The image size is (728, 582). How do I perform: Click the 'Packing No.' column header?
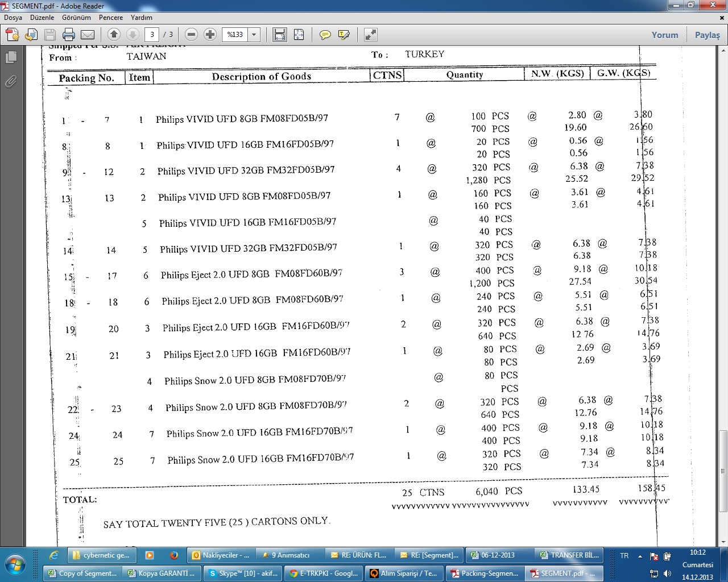click(86, 78)
